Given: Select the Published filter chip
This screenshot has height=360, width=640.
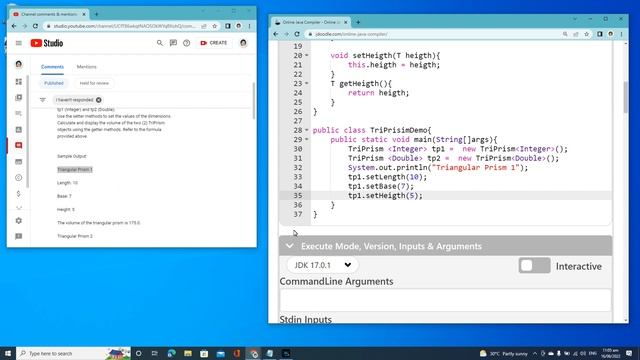Looking at the screenshot, I should click(x=54, y=83).
